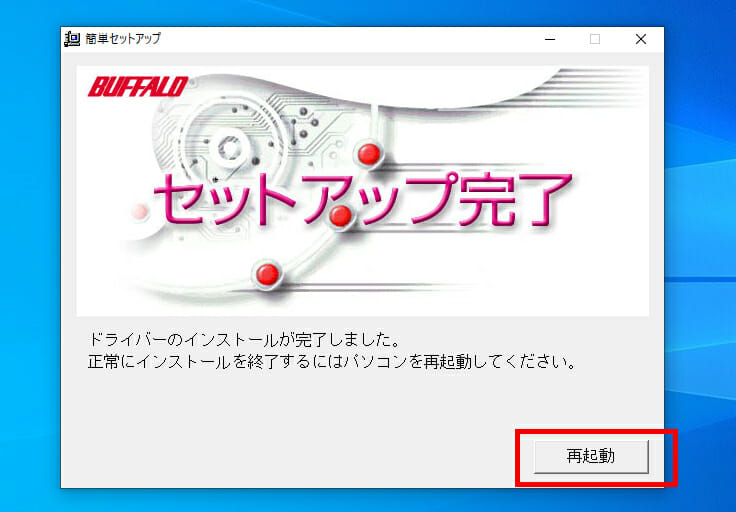Click the circular circuit graphic in the banner

[x=230, y=148]
